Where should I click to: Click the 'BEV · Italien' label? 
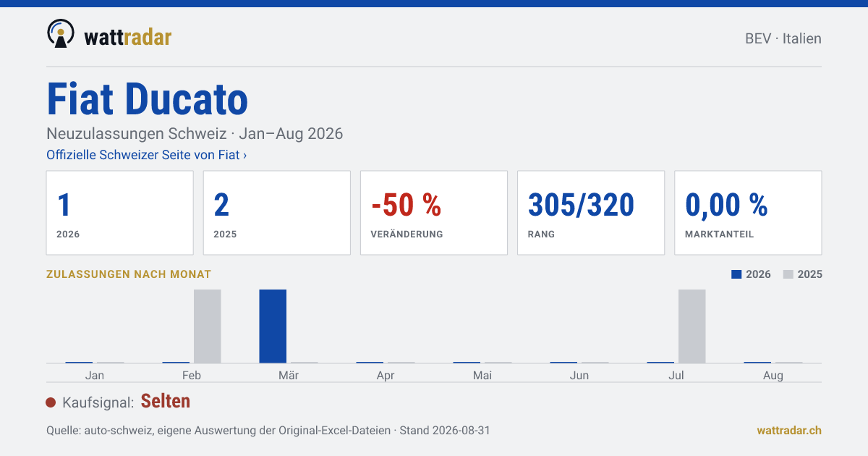[x=783, y=38]
